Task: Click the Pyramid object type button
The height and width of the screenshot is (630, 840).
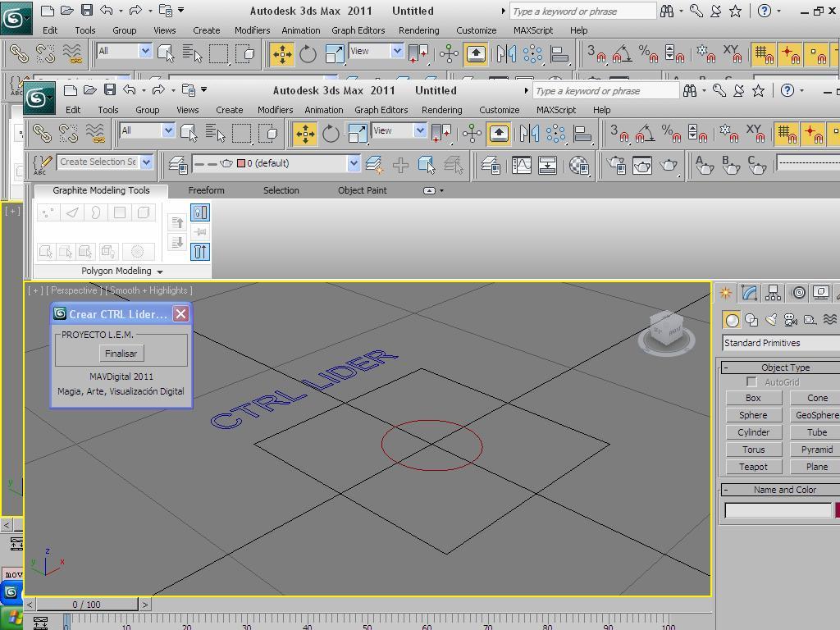Action: click(x=816, y=450)
